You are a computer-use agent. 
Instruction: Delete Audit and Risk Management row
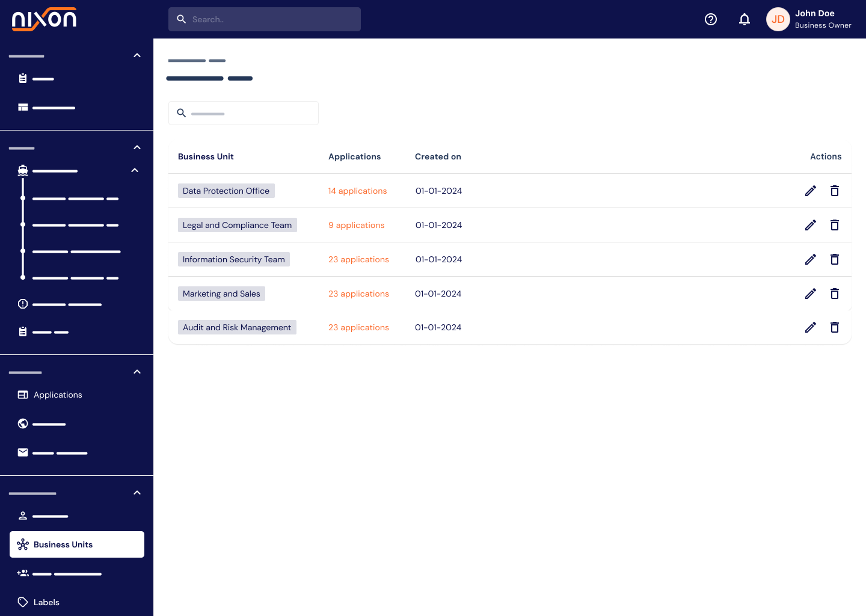point(835,327)
